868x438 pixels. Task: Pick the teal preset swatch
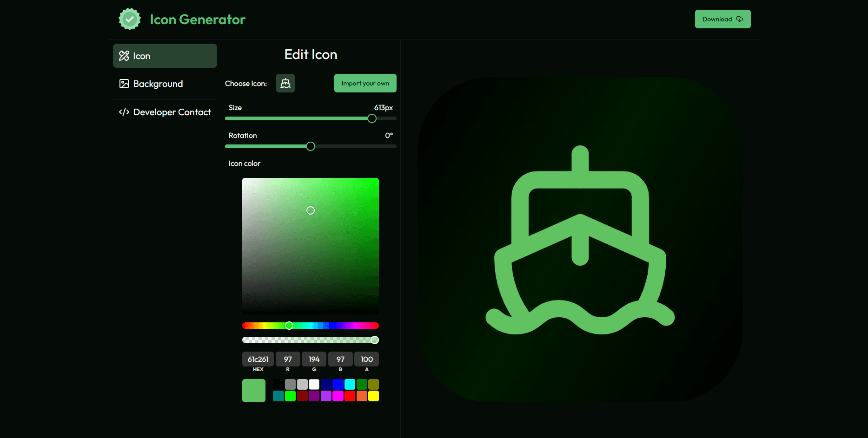pyautogui.click(x=278, y=396)
